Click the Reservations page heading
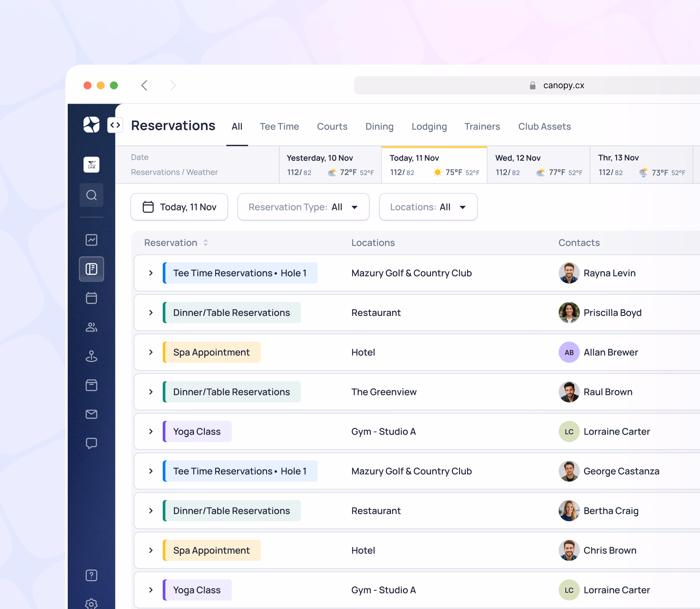 tap(173, 125)
